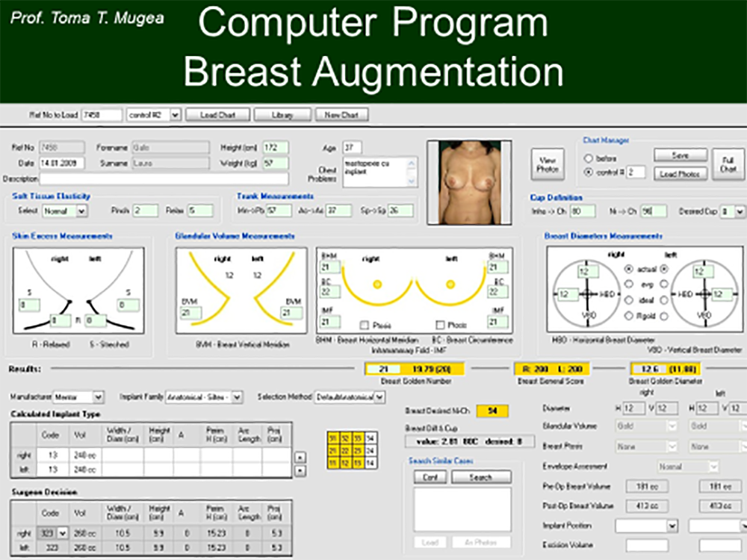Select cell 33 in the yellow grid
The width and height of the screenshot is (747, 560).
[359, 438]
